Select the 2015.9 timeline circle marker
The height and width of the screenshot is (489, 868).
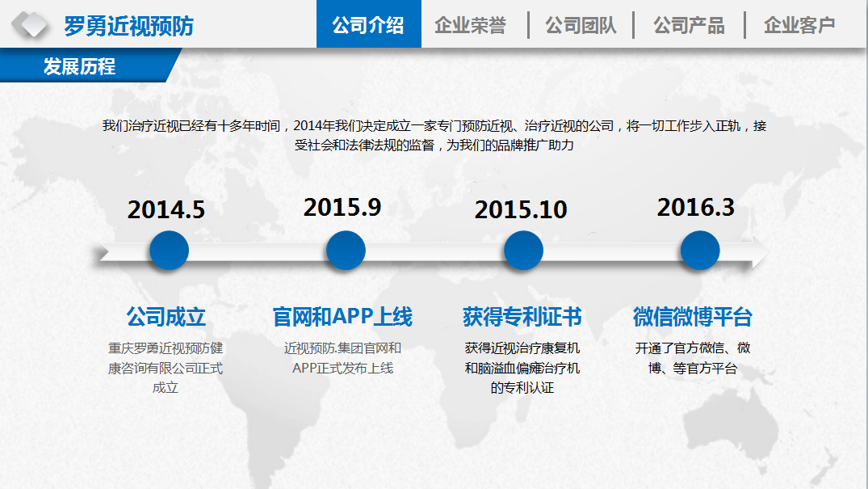[346, 251]
